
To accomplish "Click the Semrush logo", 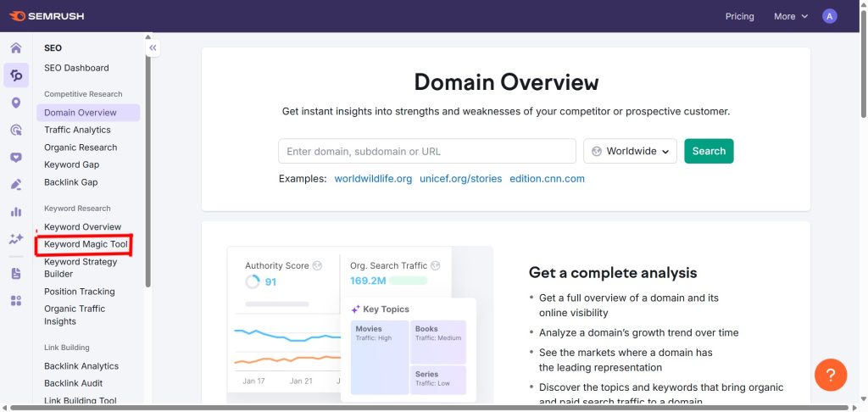I will click(x=47, y=16).
